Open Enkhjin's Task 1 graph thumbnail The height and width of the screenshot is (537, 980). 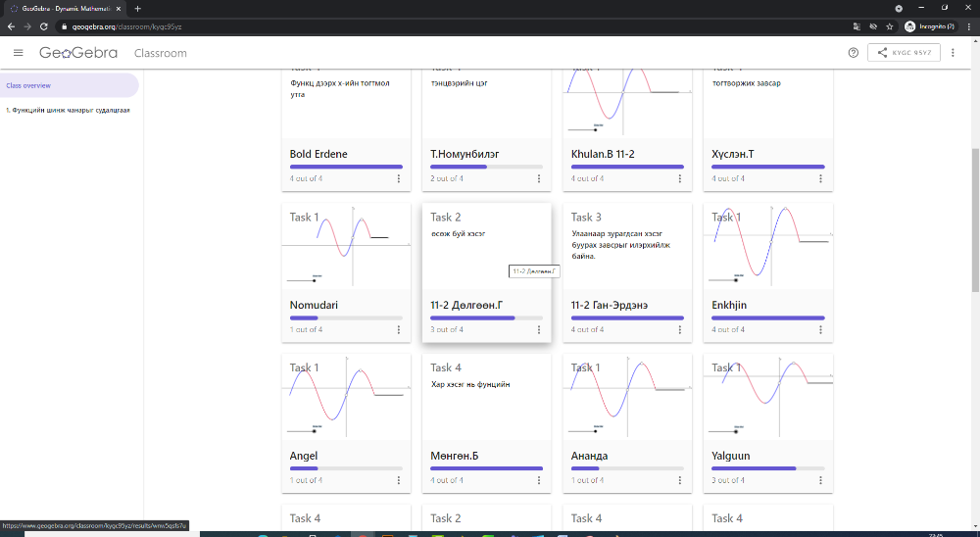coord(768,246)
